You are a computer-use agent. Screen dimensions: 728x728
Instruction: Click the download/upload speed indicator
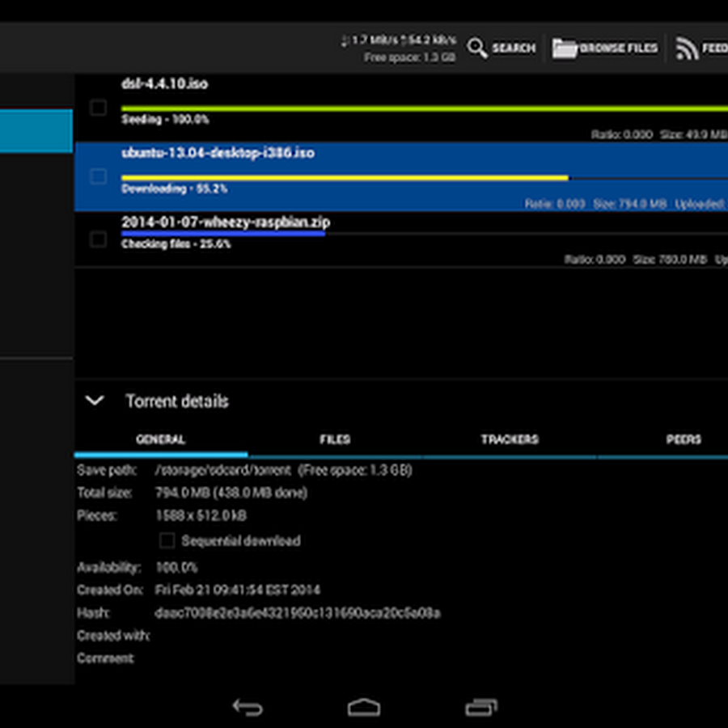[399, 40]
